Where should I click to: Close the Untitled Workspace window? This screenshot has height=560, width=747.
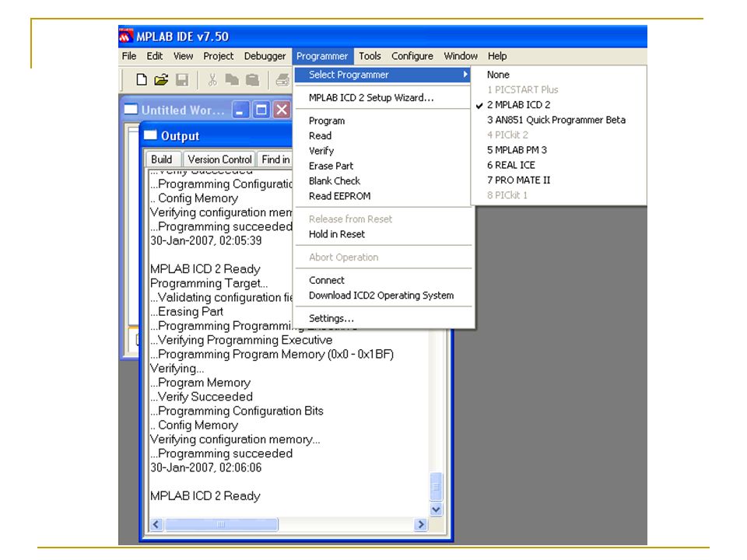[x=282, y=110]
